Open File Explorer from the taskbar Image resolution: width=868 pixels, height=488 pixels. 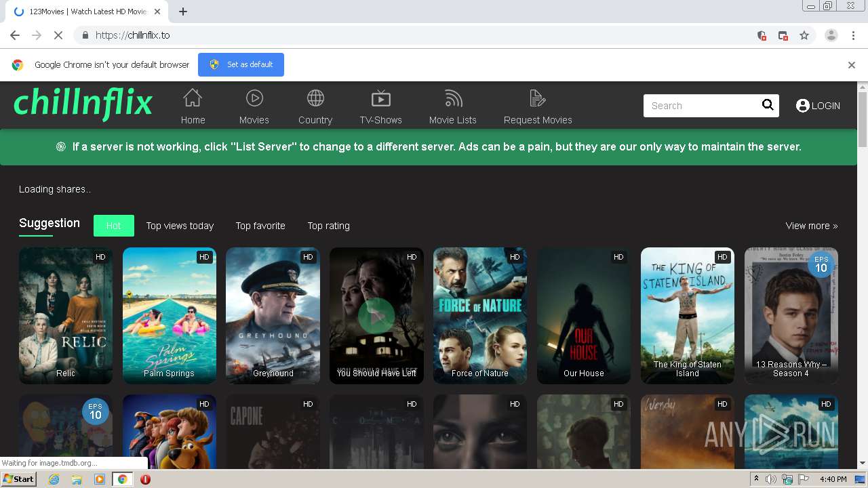[x=77, y=479]
